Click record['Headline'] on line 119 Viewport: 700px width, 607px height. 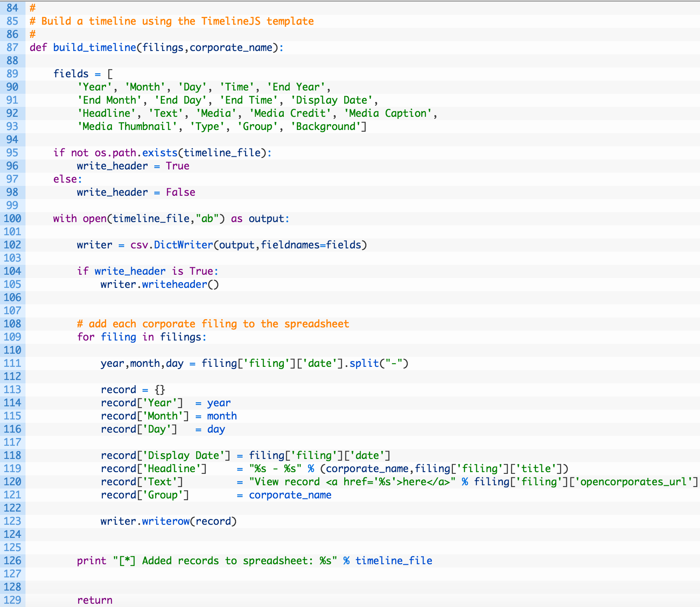click(x=154, y=469)
